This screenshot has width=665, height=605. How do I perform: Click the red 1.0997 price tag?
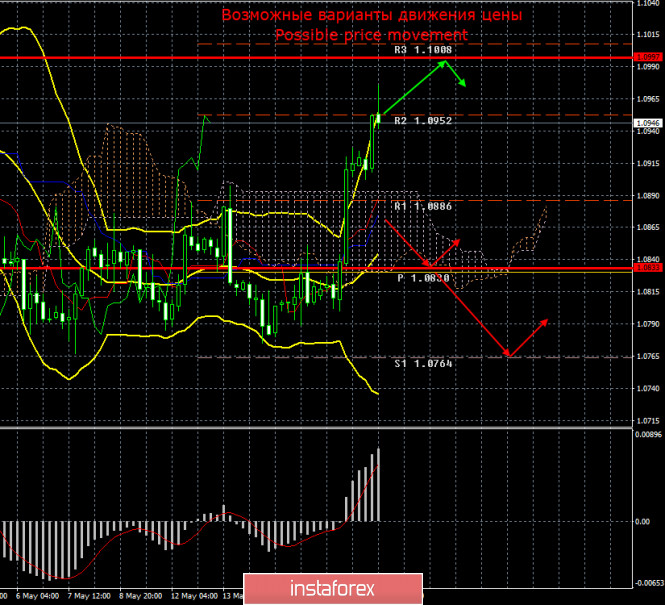click(x=648, y=57)
